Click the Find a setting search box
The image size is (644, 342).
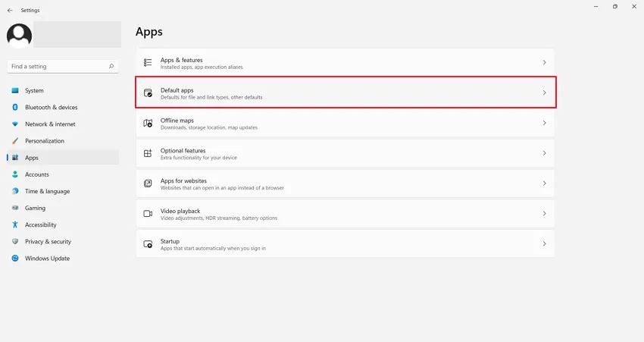(x=57, y=67)
